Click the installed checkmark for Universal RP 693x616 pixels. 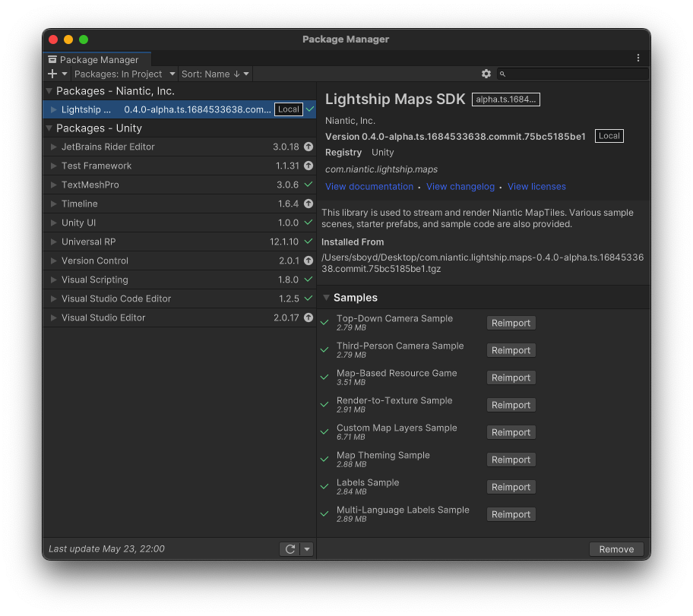[309, 242]
